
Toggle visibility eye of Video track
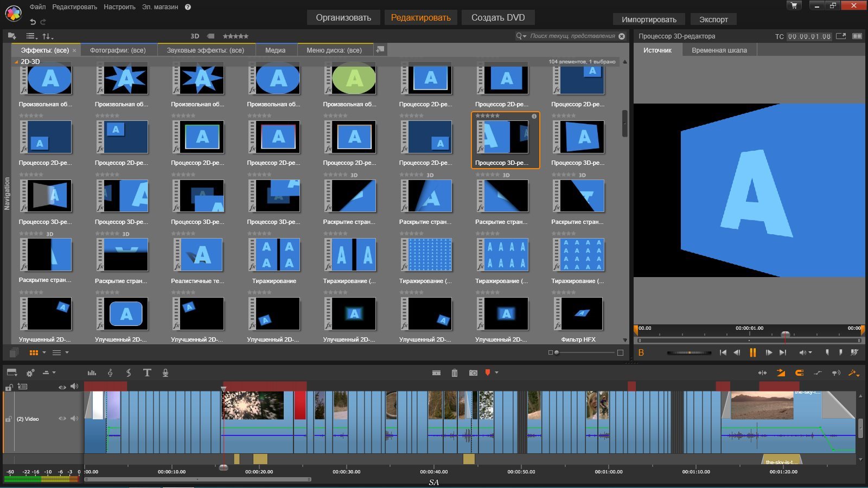(x=62, y=419)
